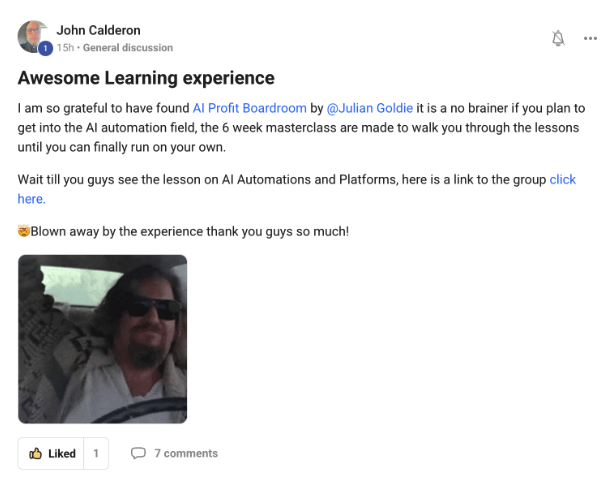Screen dimensions: 615x485
Task: View the like count of 1
Action: tap(96, 454)
